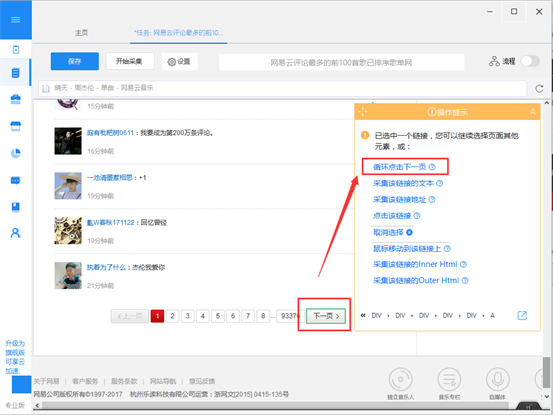Click the 意见反馈 footer link
553x415 pixels.
pos(202,381)
